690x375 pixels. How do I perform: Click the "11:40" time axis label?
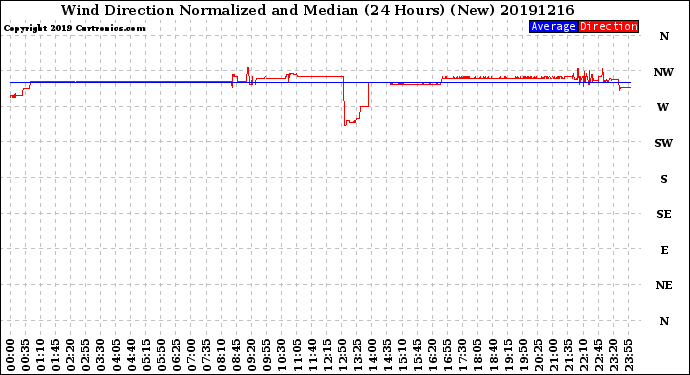tap(312, 355)
